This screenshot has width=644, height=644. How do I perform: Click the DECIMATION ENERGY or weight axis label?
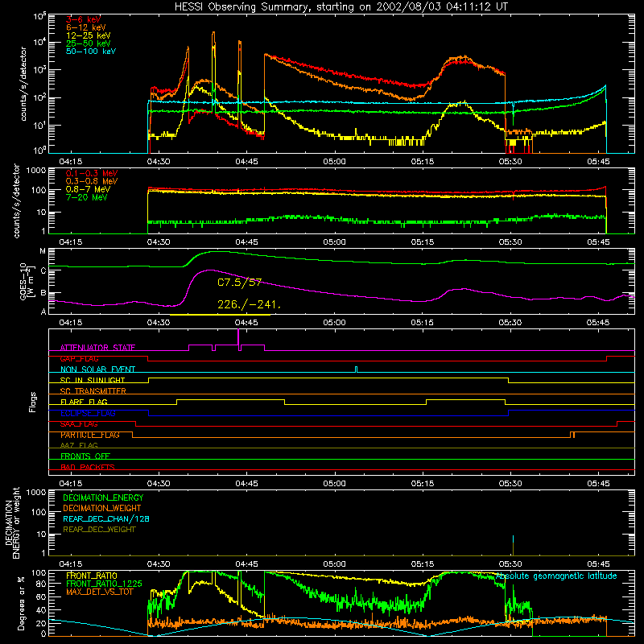[12, 522]
